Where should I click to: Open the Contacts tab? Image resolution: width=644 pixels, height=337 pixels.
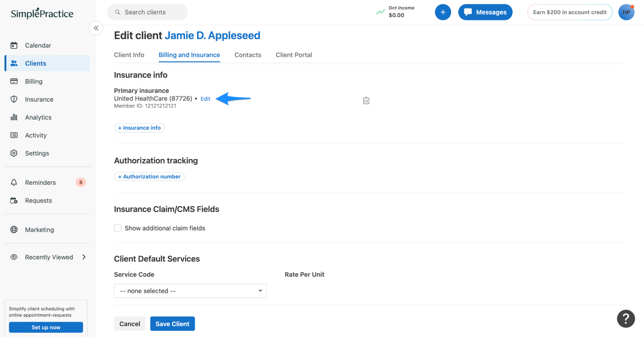click(x=247, y=55)
